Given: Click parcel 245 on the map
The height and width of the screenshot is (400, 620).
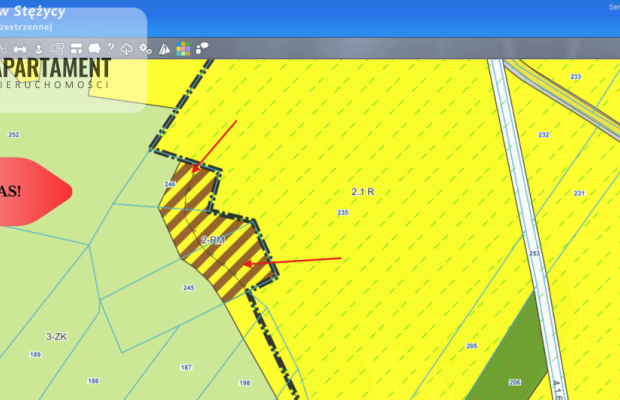Looking at the screenshot, I should 188,288.
